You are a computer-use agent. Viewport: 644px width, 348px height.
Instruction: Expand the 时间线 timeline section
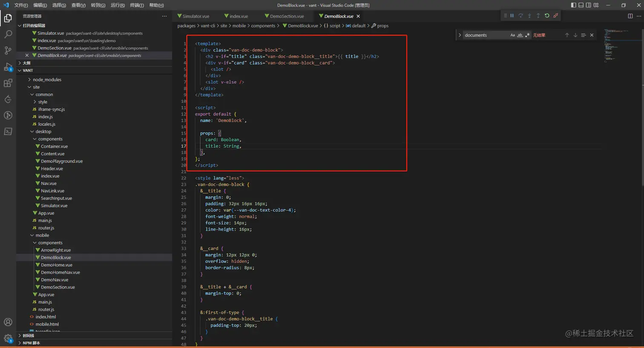click(95, 336)
